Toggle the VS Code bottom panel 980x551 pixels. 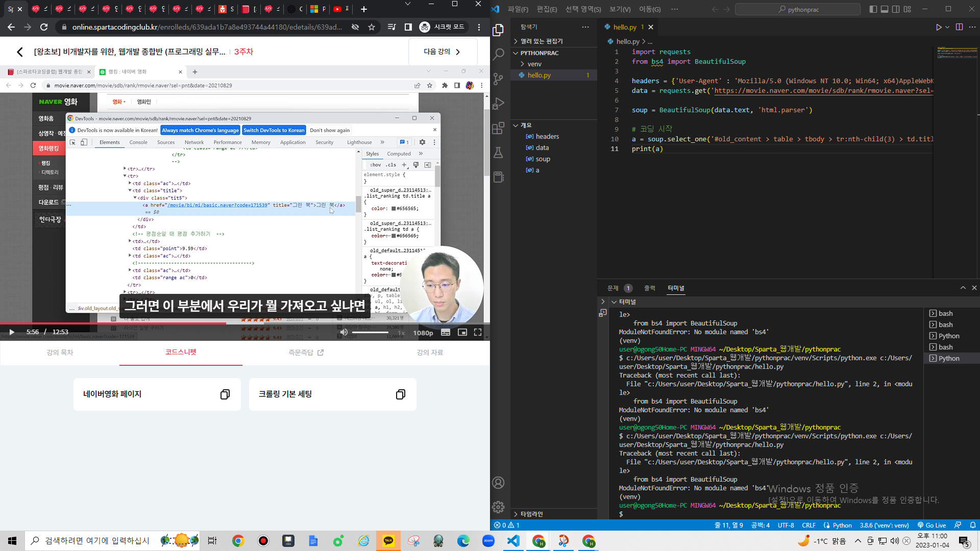[885, 9]
